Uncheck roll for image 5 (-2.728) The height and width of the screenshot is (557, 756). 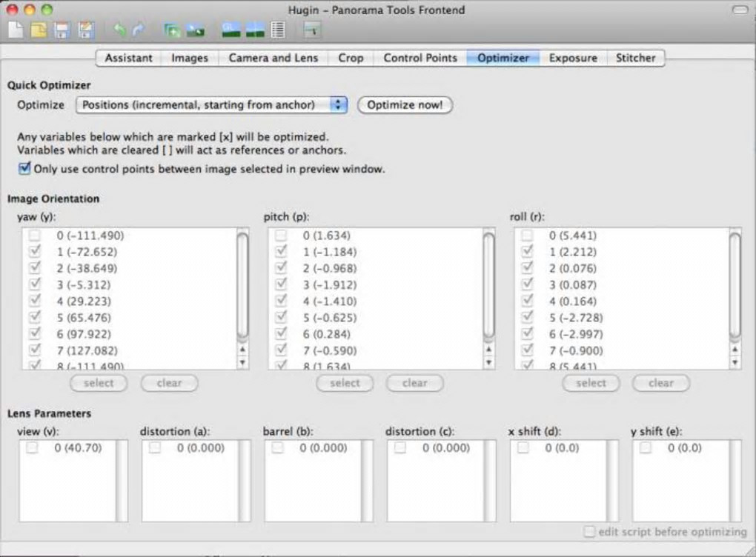pyautogui.click(x=528, y=317)
